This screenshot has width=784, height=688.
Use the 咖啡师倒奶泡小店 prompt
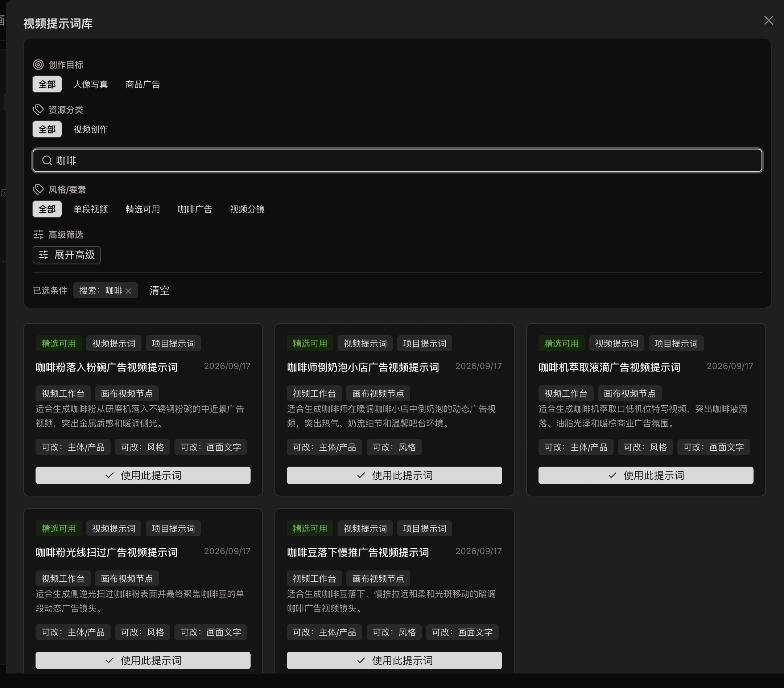tap(394, 475)
